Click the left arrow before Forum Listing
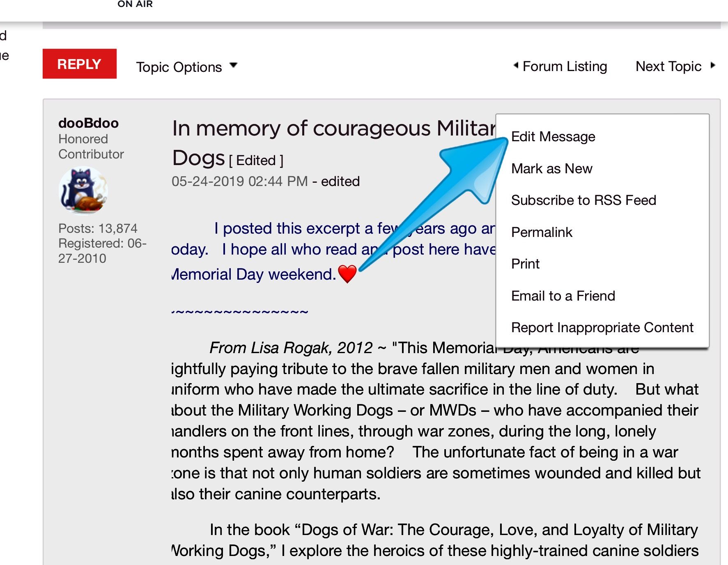This screenshot has width=728, height=565. (x=516, y=65)
